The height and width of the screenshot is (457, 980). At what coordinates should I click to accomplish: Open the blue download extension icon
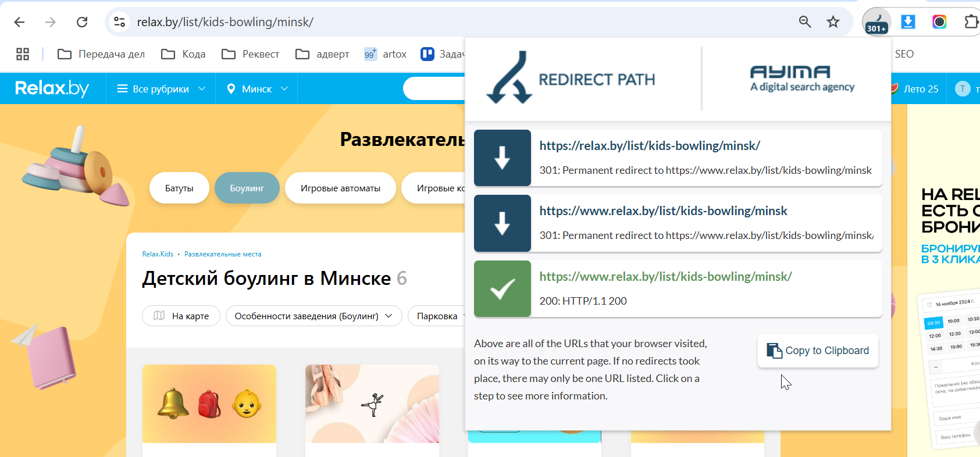[x=908, y=22]
